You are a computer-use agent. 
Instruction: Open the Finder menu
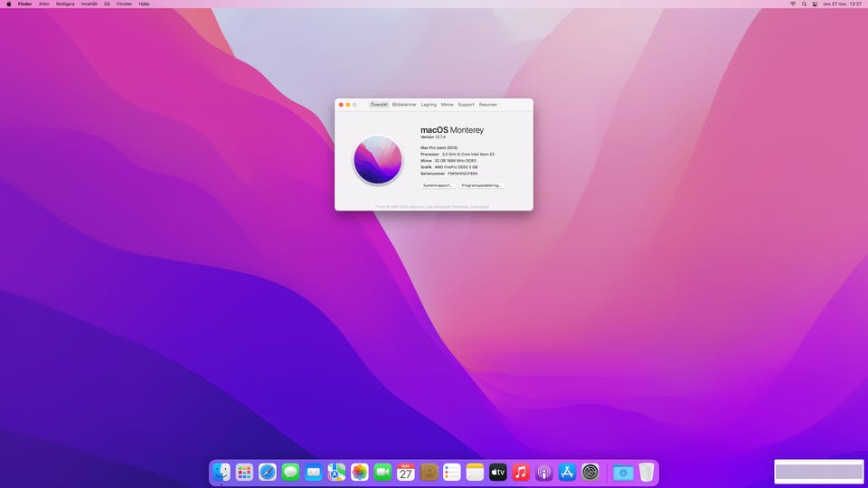tap(25, 4)
